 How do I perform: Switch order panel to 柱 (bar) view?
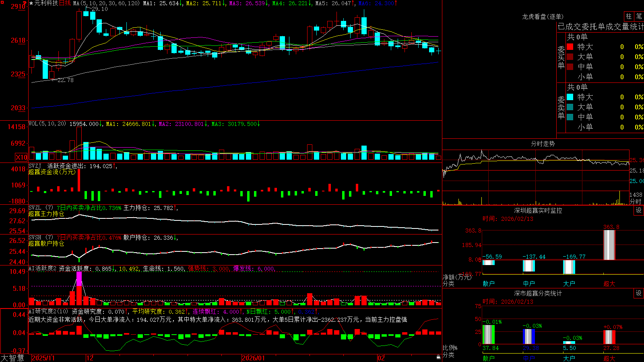pyautogui.click(x=629, y=16)
